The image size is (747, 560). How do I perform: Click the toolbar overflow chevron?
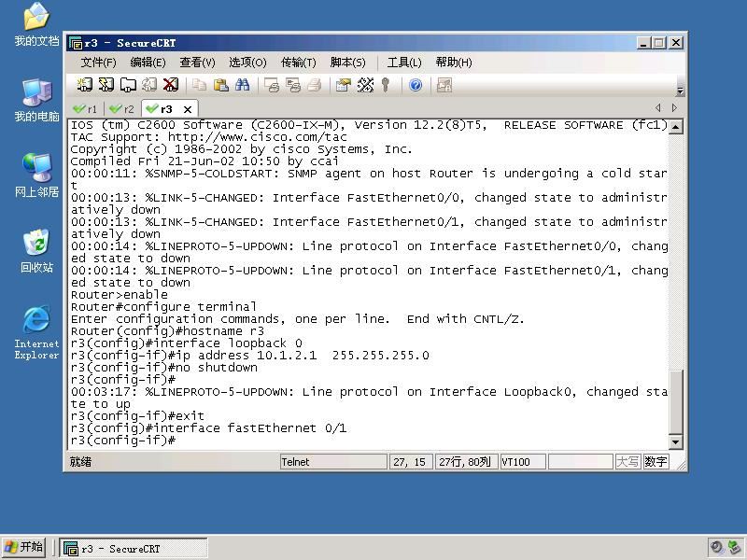[x=681, y=91]
